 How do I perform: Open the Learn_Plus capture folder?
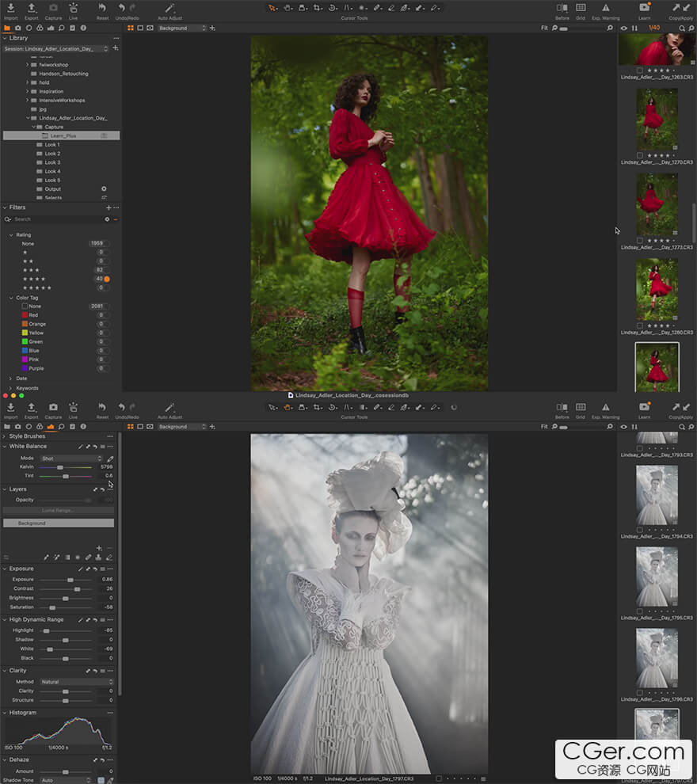[x=62, y=135]
